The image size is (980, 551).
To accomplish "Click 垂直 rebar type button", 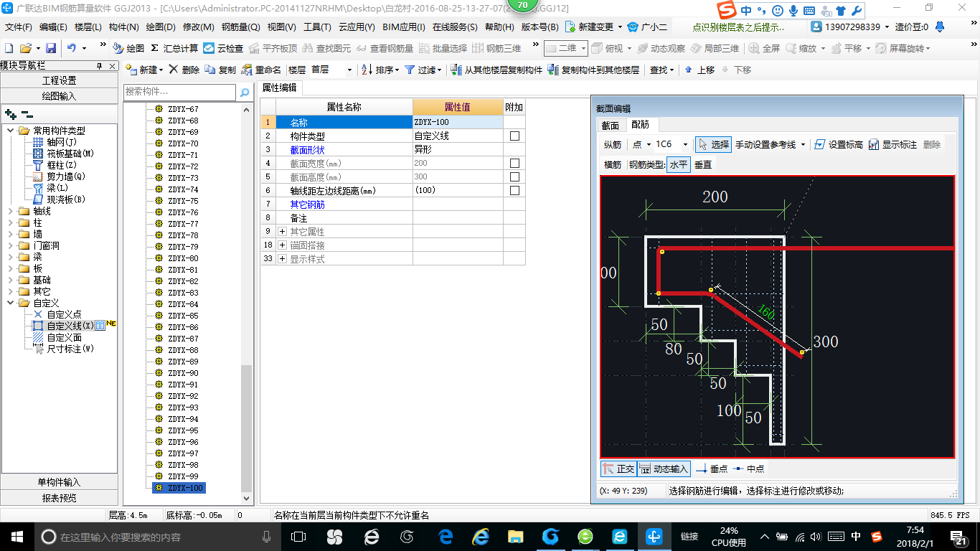I will [x=703, y=164].
